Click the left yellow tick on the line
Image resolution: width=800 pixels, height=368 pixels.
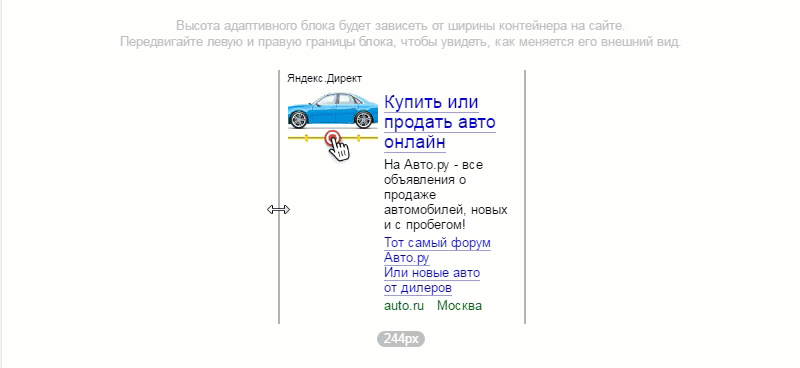[x=306, y=138]
